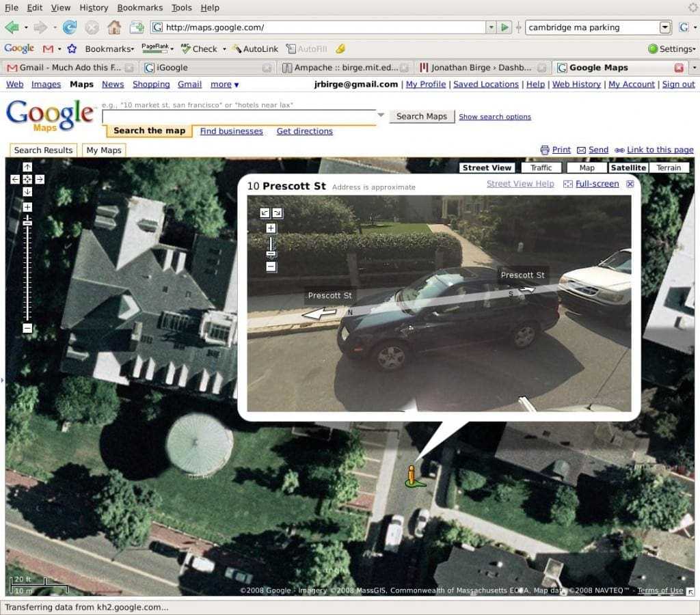Open the 'more' Google services dropdown
Image resolution: width=700 pixels, height=615 pixels.
point(224,84)
